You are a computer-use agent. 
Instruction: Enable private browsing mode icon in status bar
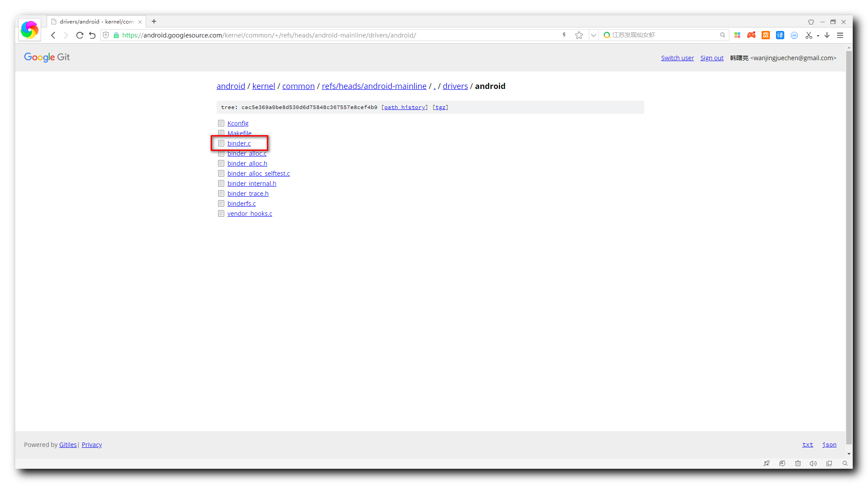coord(782,463)
